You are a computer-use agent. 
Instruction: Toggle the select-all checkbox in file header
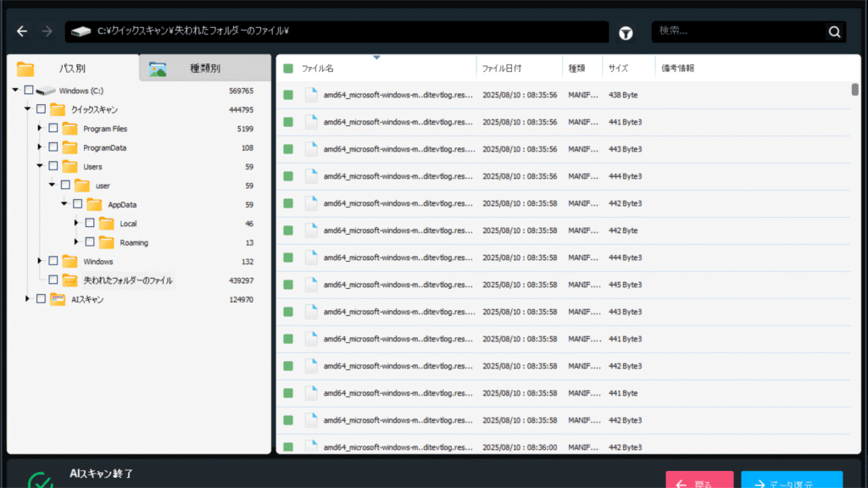click(x=288, y=69)
